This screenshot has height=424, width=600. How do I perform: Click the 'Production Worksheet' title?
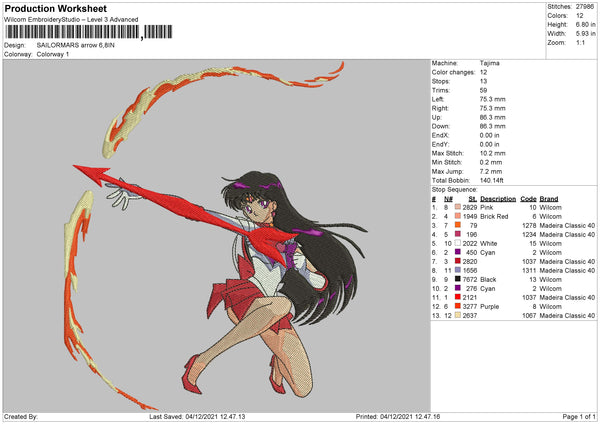(55, 8)
